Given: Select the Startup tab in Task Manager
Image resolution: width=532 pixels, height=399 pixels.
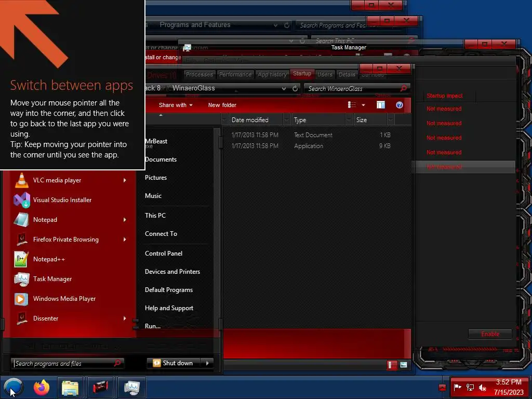Looking at the screenshot, I should 302,74.
